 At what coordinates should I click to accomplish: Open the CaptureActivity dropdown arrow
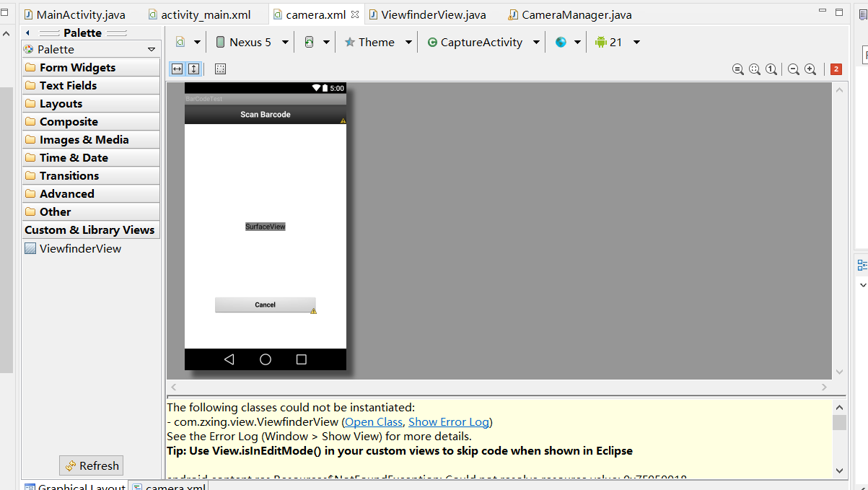(536, 43)
